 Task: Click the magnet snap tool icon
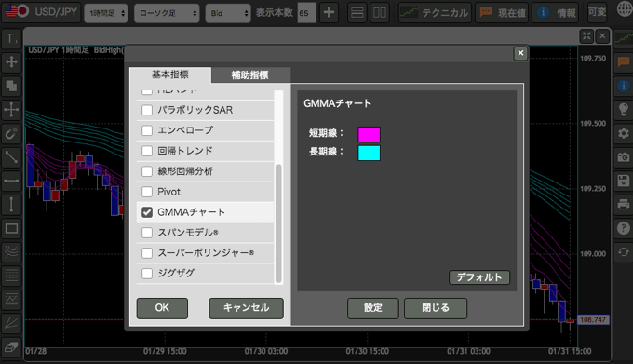11,133
